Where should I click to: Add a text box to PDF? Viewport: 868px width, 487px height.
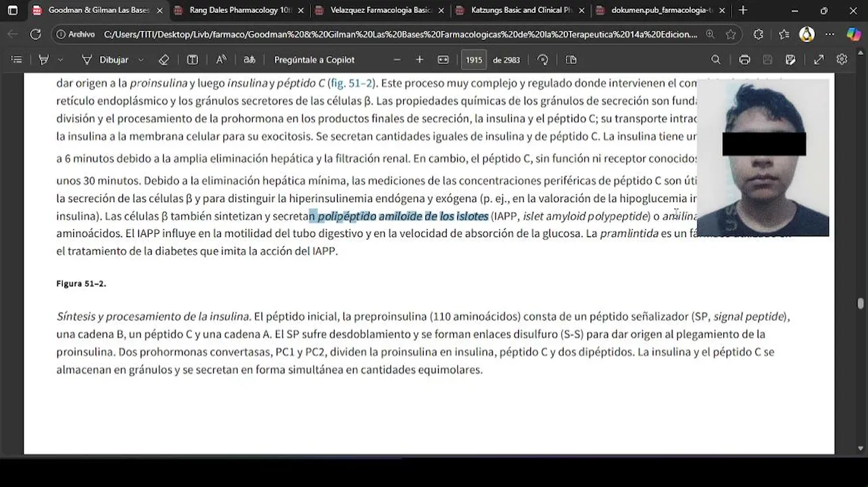pos(193,60)
